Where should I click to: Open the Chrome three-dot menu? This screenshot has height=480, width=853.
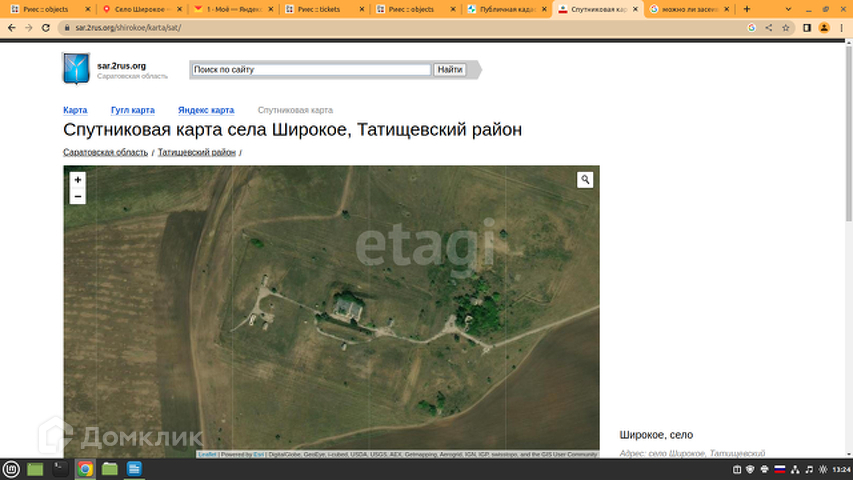841,28
